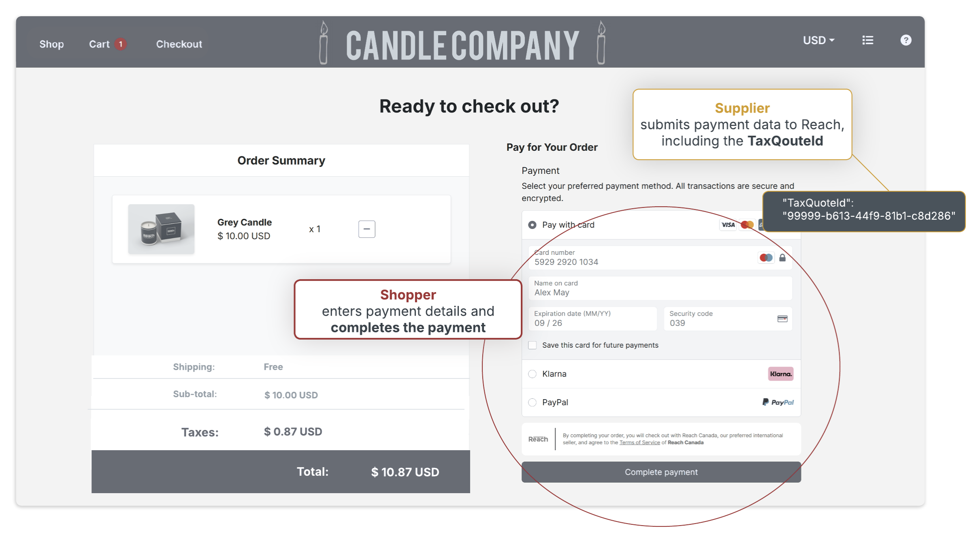
Task: Click the Mastercard icon beside Visa
Action: tap(748, 224)
